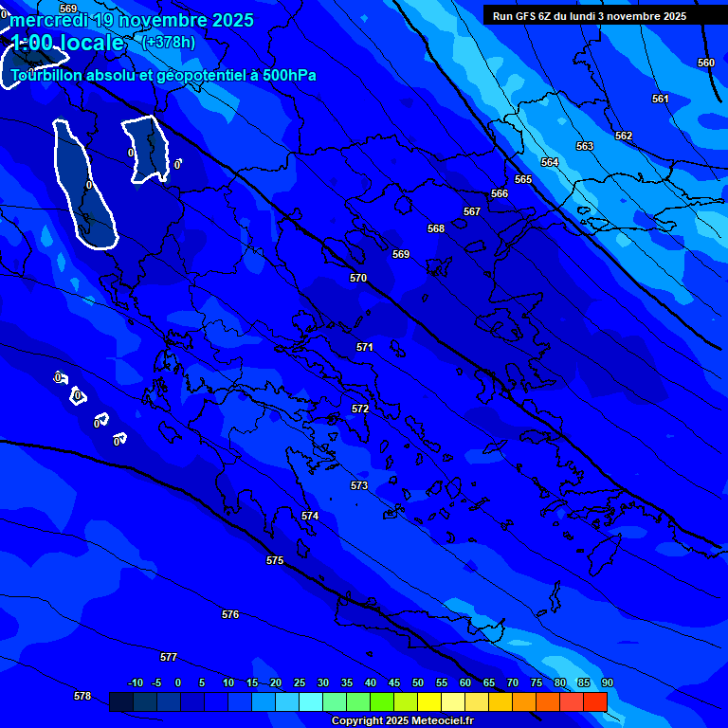The image size is (728, 728).
Task: Click the darkest navy swatch near -10
Action: point(121,701)
